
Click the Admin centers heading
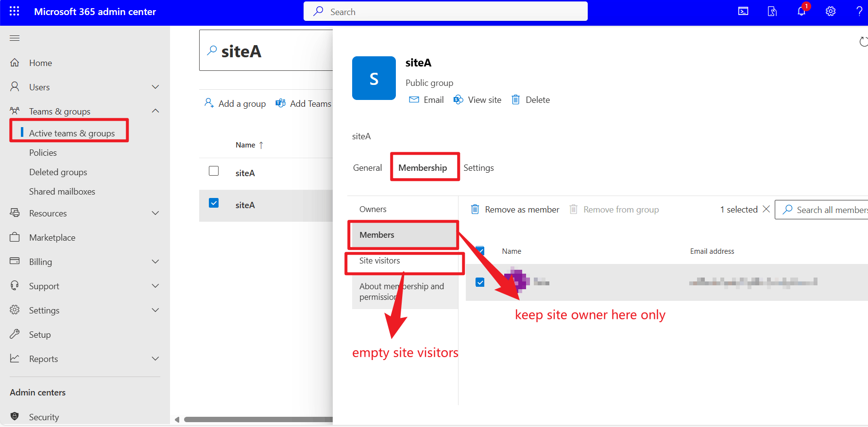(38, 392)
